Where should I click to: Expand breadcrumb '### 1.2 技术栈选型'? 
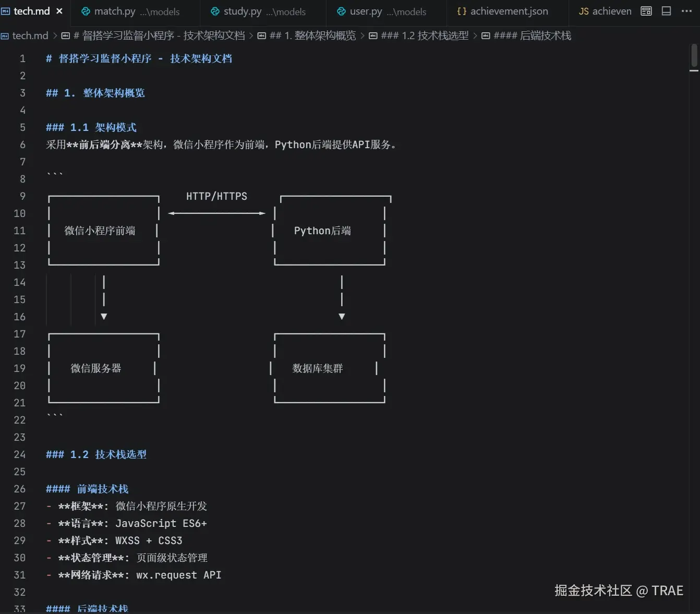419,35
